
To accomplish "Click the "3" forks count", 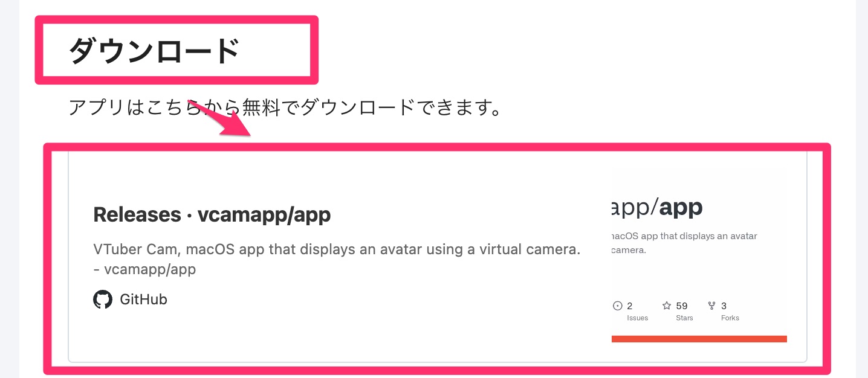I will [x=724, y=306].
